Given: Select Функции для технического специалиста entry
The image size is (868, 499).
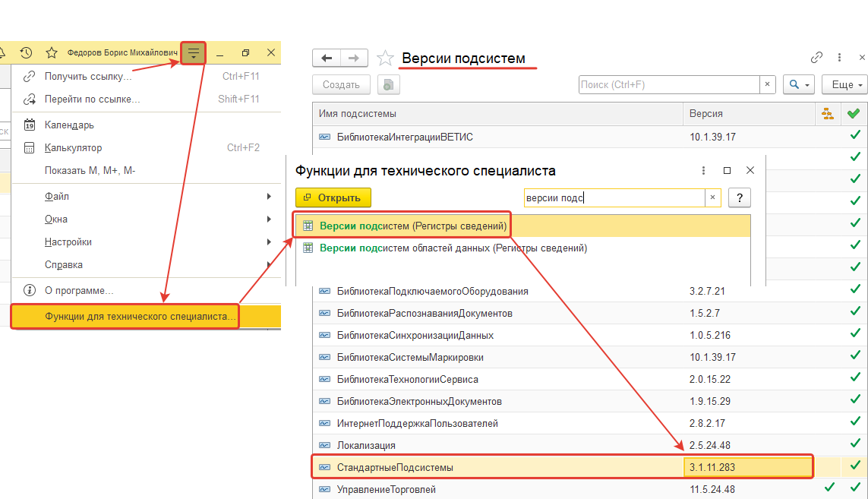Looking at the screenshot, I should click(x=146, y=316).
